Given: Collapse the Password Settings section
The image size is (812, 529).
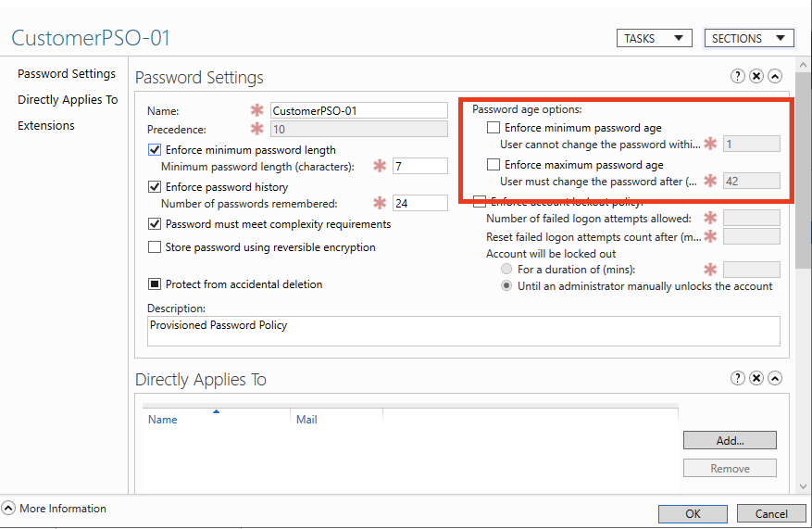Looking at the screenshot, I should click(775, 77).
